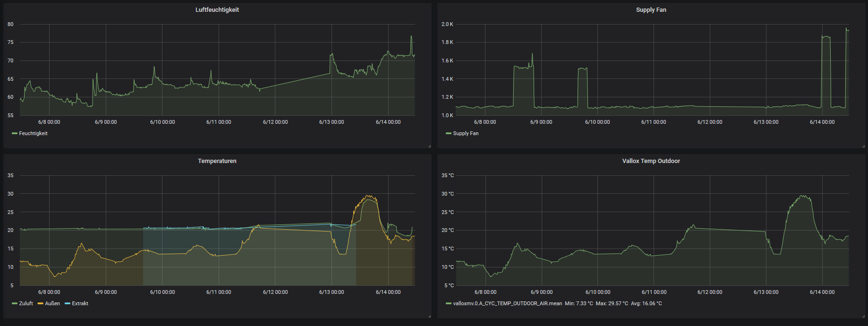Click 6/12 00:00 on the Vallox Temp Outdoor axis
This screenshot has width=868, height=326.
(710, 292)
